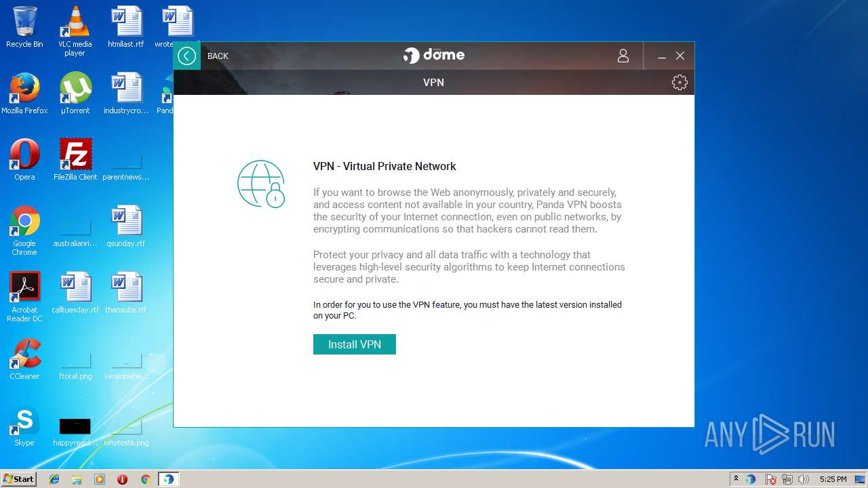Click Panda Dome tray icon
The height and width of the screenshot is (488, 868).
(x=751, y=479)
